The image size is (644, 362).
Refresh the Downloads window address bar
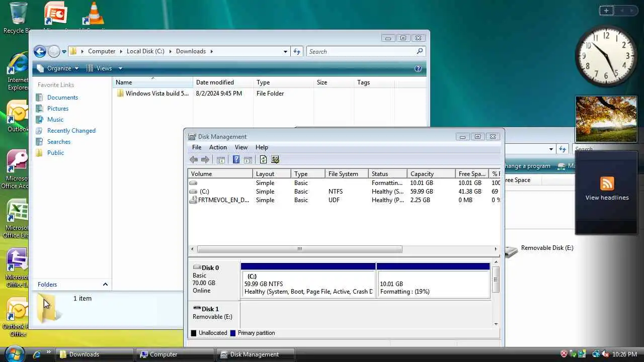pyautogui.click(x=297, y=51)
